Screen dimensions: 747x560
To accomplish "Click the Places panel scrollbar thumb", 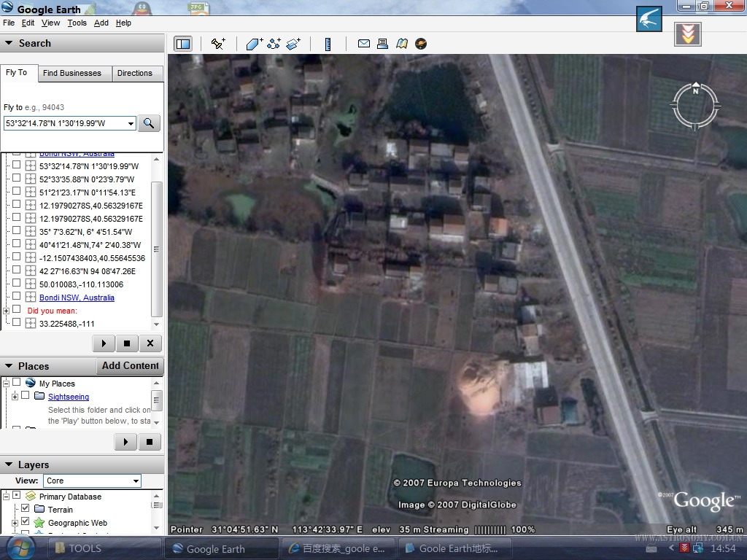I will point(156,400).
